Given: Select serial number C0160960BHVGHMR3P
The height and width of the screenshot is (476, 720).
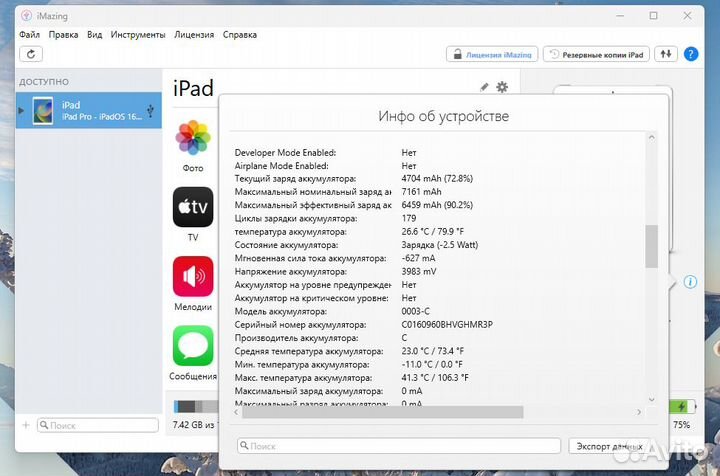Looking at the screenshot, I should (447, 325).
